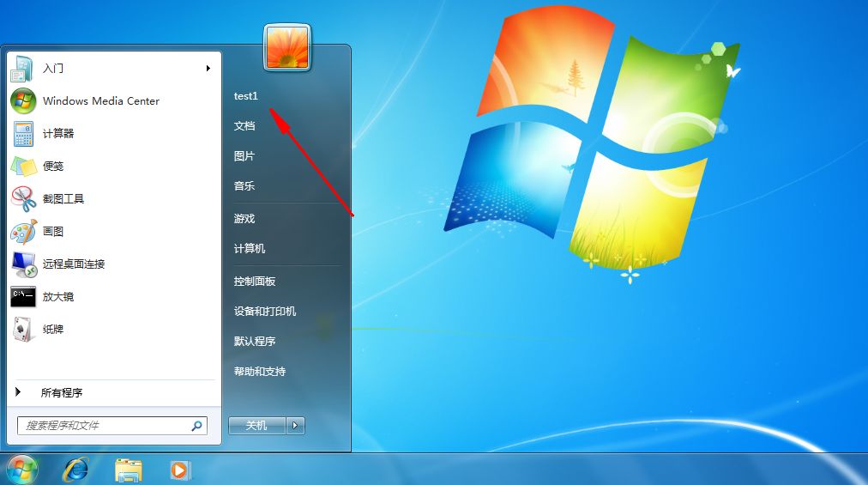Viewport: 868px width, 485px height.
Task: Open the test1 user folder
Action: [246, 96]
